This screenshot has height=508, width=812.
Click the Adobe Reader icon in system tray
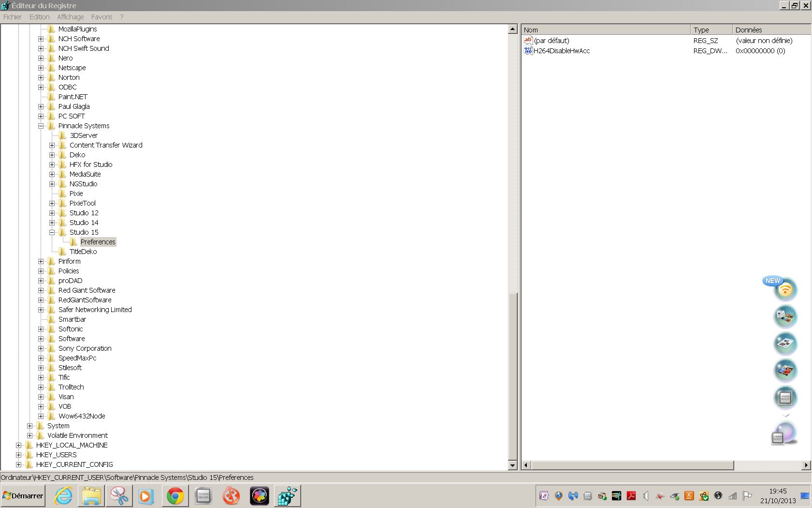(x=631, y=496)
